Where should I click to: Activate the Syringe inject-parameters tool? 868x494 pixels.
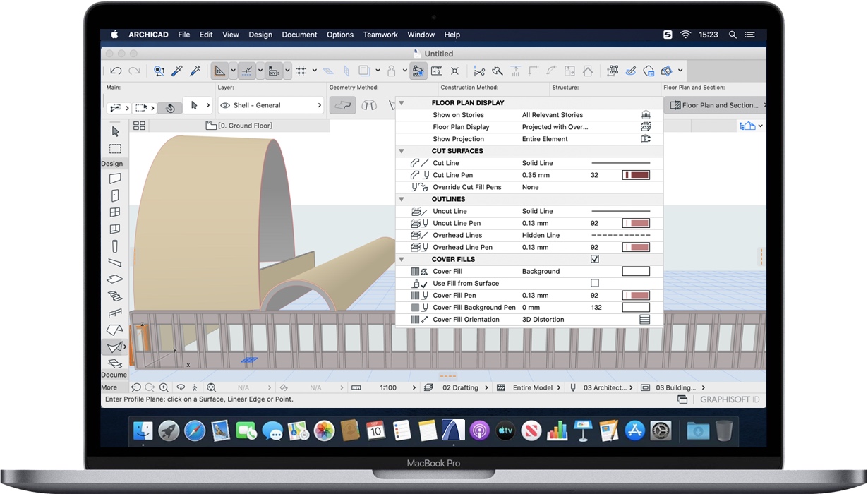[196, 71]
